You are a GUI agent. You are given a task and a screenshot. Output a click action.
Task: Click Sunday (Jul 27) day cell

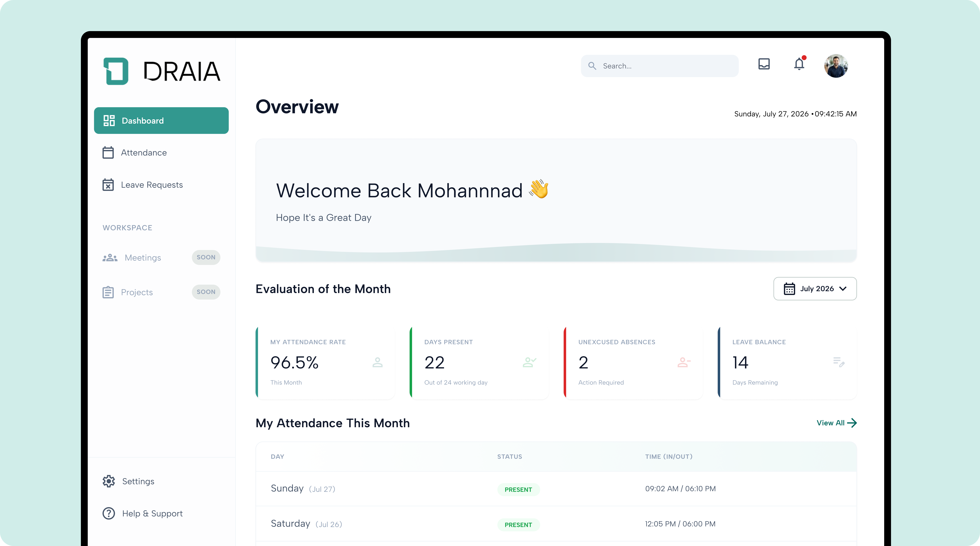point(303,489)
